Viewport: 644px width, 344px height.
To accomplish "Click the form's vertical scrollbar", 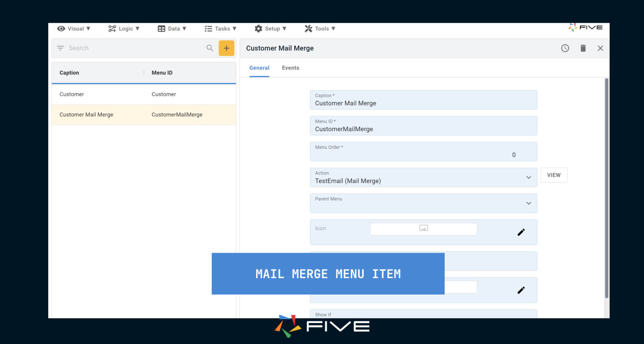I will point(606,188).
